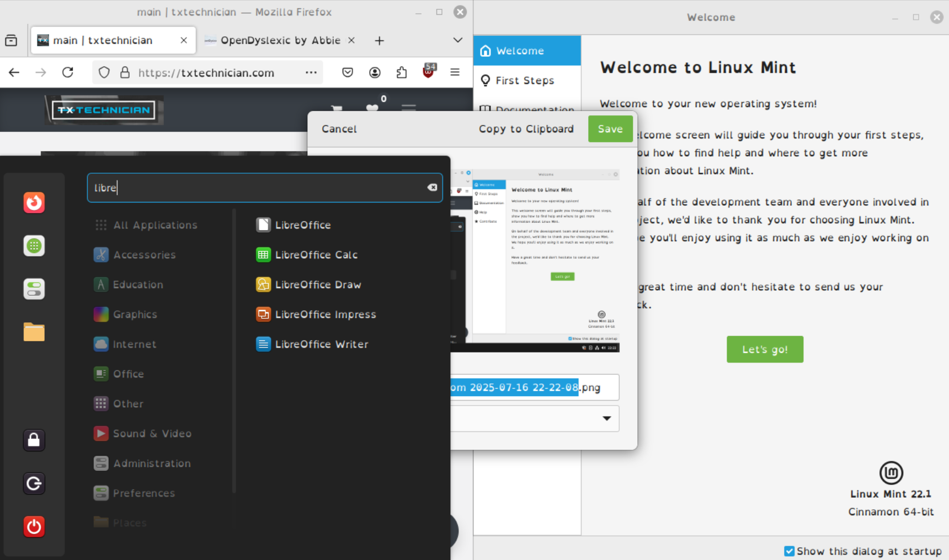949x560 pixels.
Task: Select Other category in menu
Action: [119, 404]
